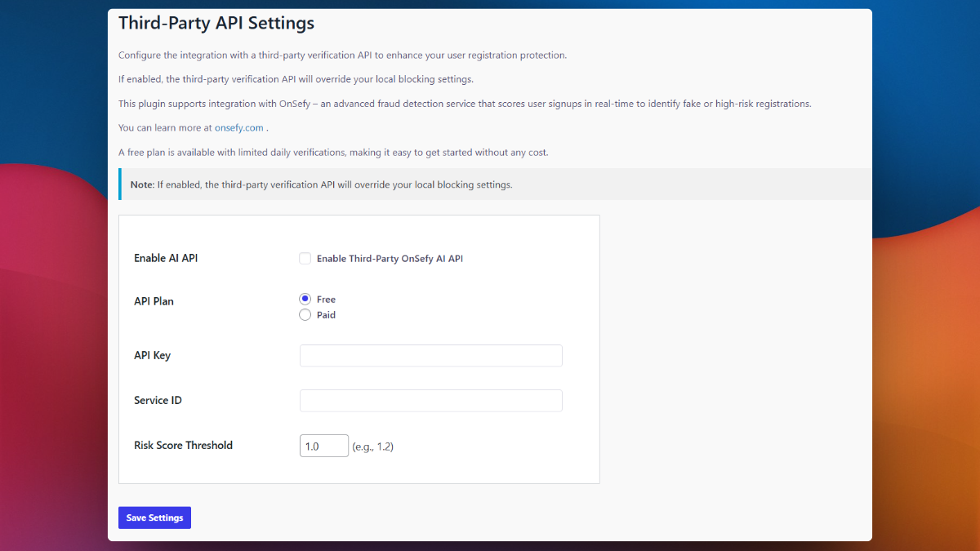Click the Enable AI API row label
980x551 pixels.
pos(166,258)
